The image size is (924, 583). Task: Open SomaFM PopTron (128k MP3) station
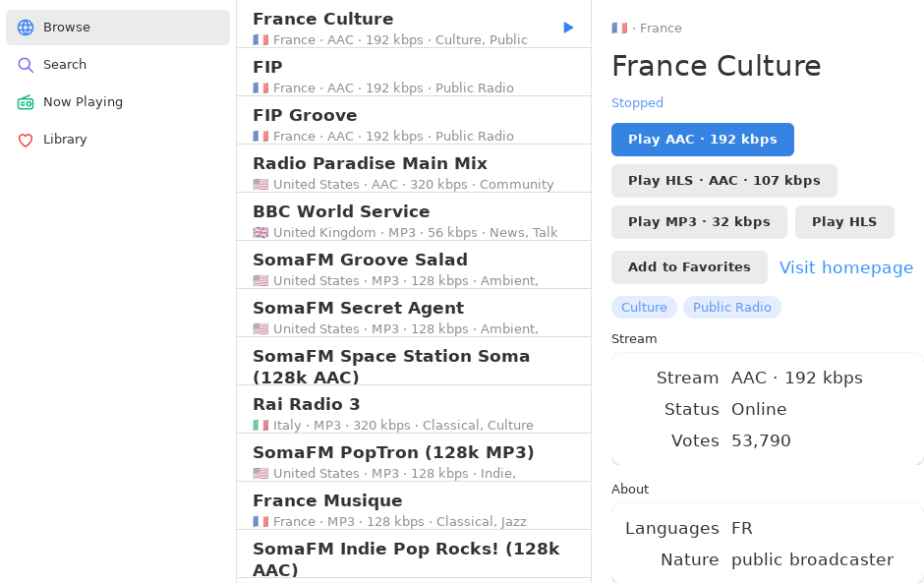tap(414, 457)
